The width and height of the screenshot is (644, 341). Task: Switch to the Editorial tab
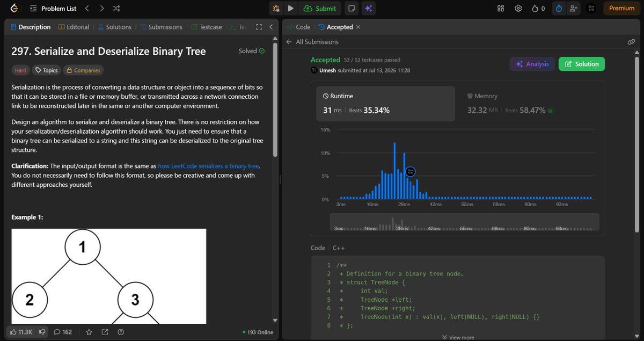click(x=74, y=27)
